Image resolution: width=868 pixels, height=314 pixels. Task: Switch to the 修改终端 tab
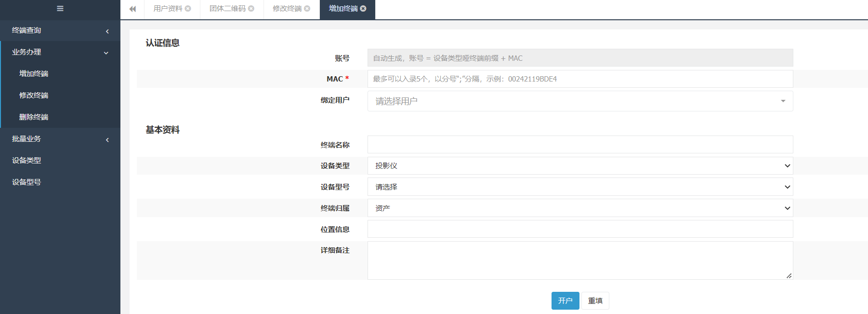click(x=287, y=9)
